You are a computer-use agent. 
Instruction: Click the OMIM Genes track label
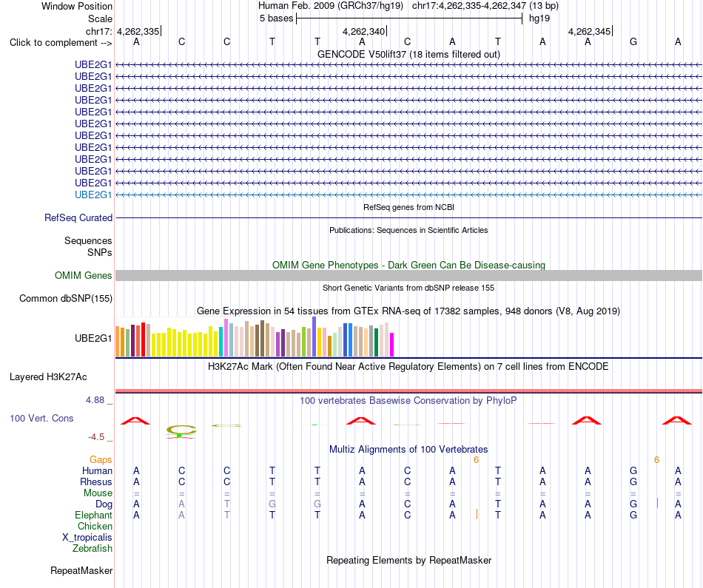coord(84,276)
